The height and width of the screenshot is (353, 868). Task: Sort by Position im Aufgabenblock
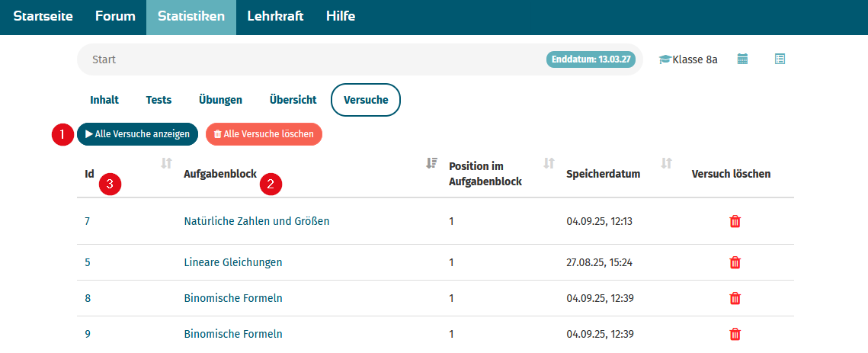(549, 163)
